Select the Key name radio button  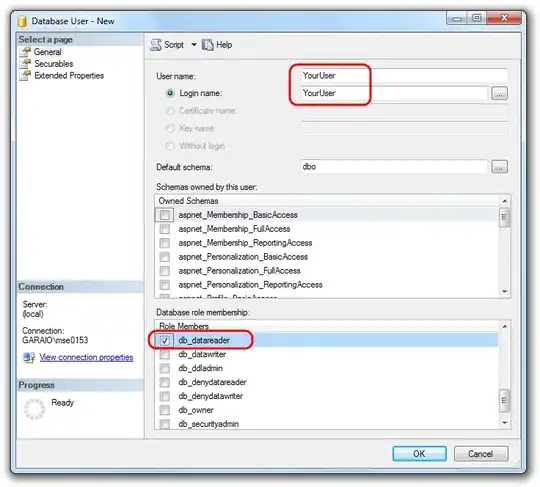tap(170, 128)
